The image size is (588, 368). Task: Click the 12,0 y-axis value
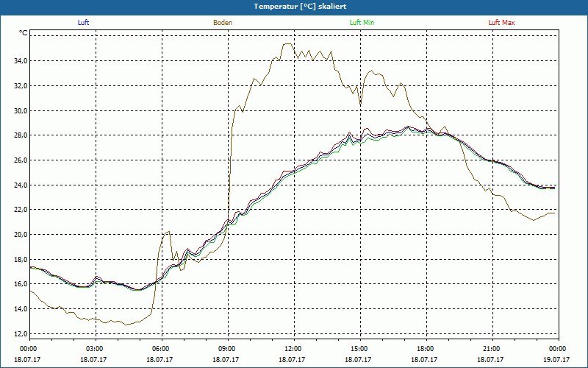pos(21,333)
